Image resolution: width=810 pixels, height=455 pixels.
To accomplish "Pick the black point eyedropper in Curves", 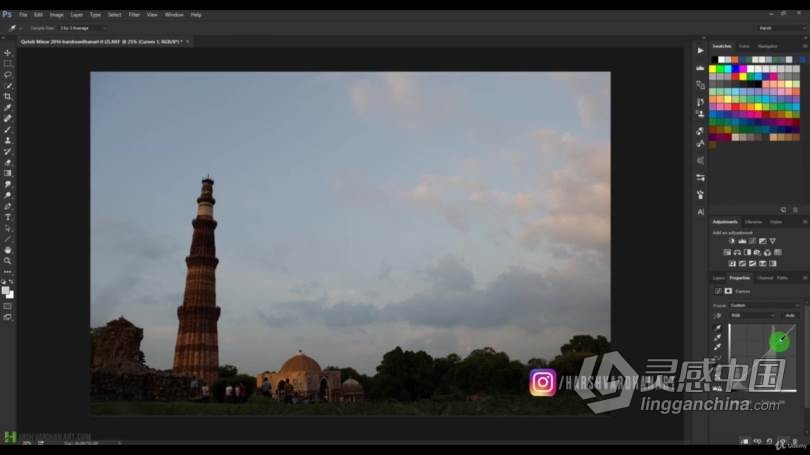I will click(718, 327).
